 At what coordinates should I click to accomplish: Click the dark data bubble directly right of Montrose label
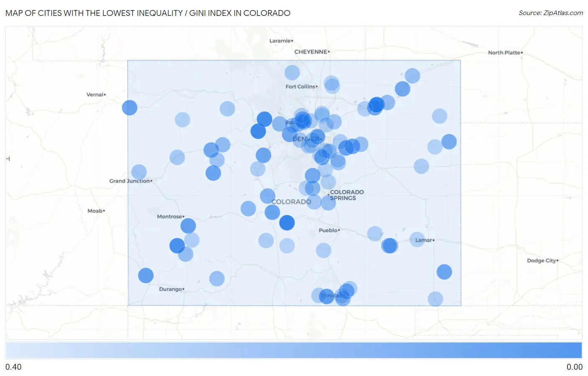click(188, 226)
